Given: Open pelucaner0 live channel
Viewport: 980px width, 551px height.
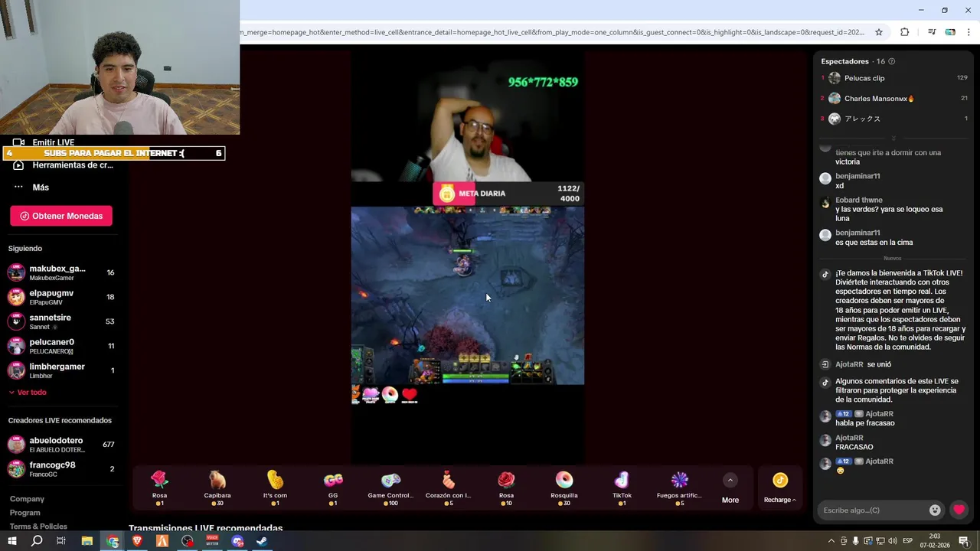Looking at the screenshot, I should tap(61, 346).
